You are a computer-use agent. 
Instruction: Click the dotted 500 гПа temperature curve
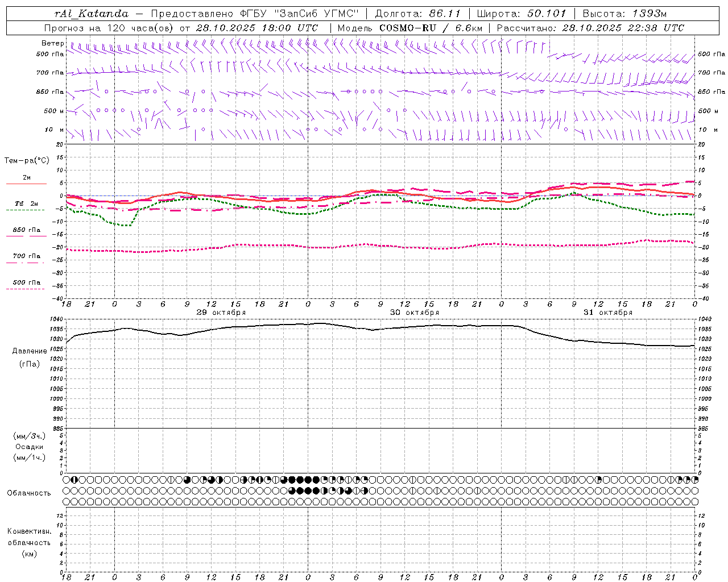pyautogui.click(x=381, y=245)
